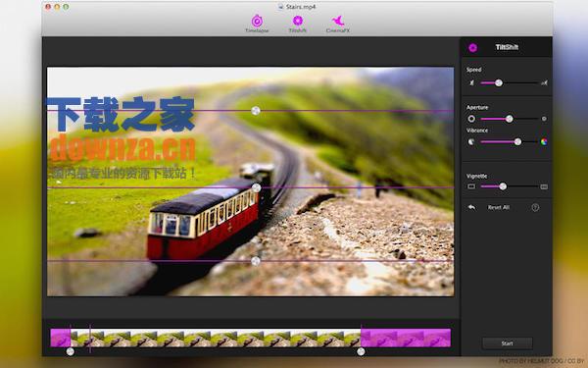The image size is (588, 368).
Task: Click the undo arrow beside Reset All
Action: pyautogui.click(x=471, y=207)
